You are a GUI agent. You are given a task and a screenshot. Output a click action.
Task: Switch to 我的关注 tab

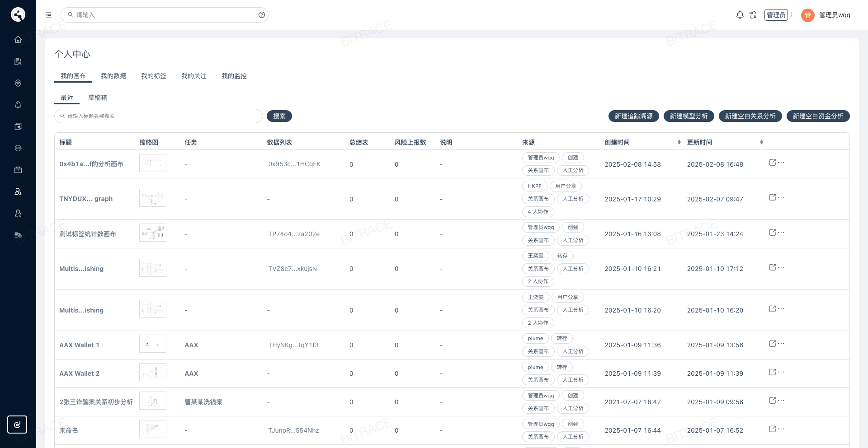[194, 76]
